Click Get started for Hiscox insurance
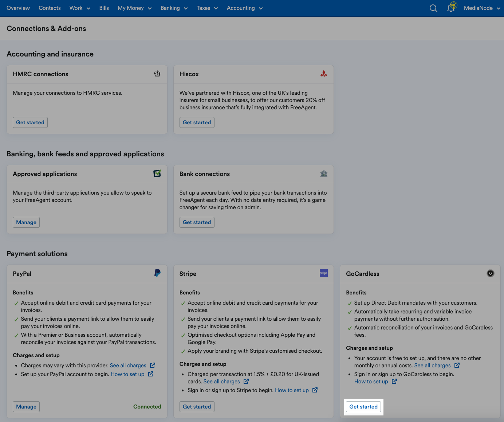 point(197,122)
